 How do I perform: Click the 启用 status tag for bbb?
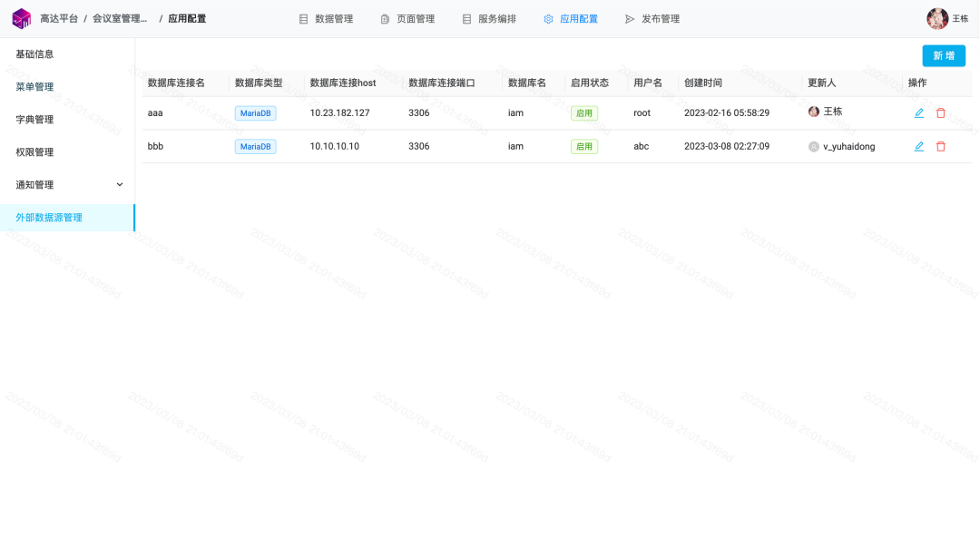[584, 146]
